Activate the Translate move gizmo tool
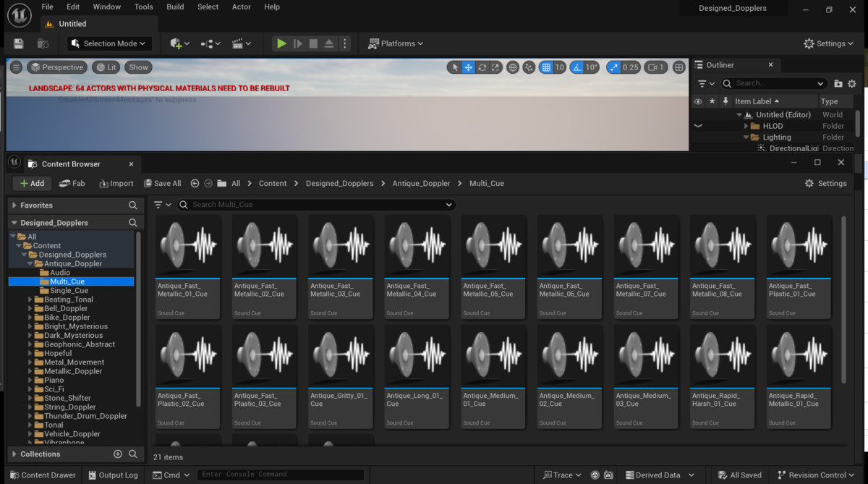Viewport: 868px width, 484px height. (x=468, y=67)
